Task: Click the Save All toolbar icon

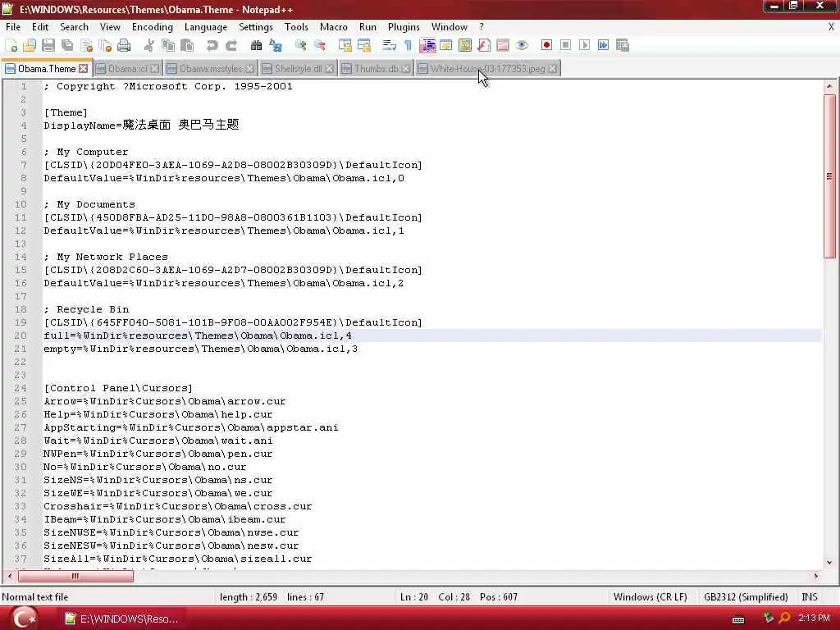Action: click(x=67, y=46)
